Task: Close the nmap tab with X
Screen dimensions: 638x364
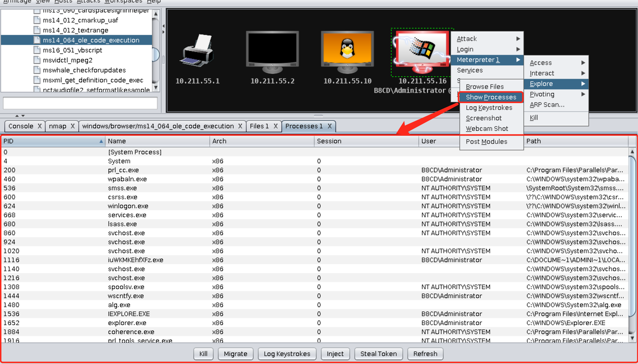Action: click(x=72, y=126)
